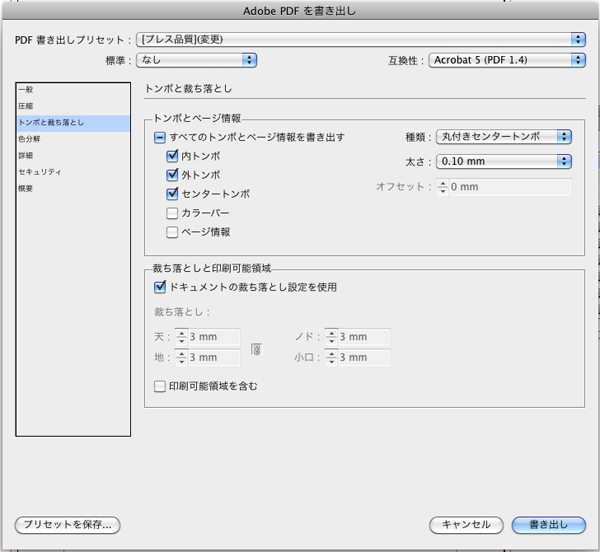The height and width of the screenshot is (552, 600).
Task: Toggle すべてのトンボとページ情報を書き出す checkbox
Action: click(160, 137)
